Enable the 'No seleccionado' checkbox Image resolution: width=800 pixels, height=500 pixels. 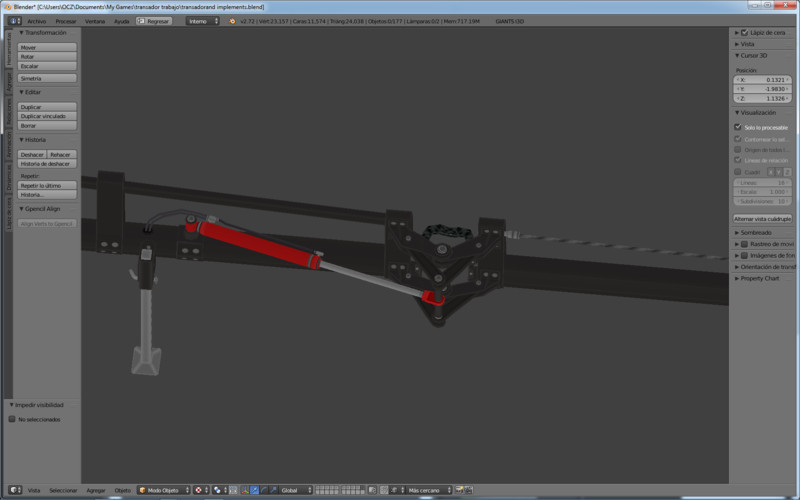(11, 419)
